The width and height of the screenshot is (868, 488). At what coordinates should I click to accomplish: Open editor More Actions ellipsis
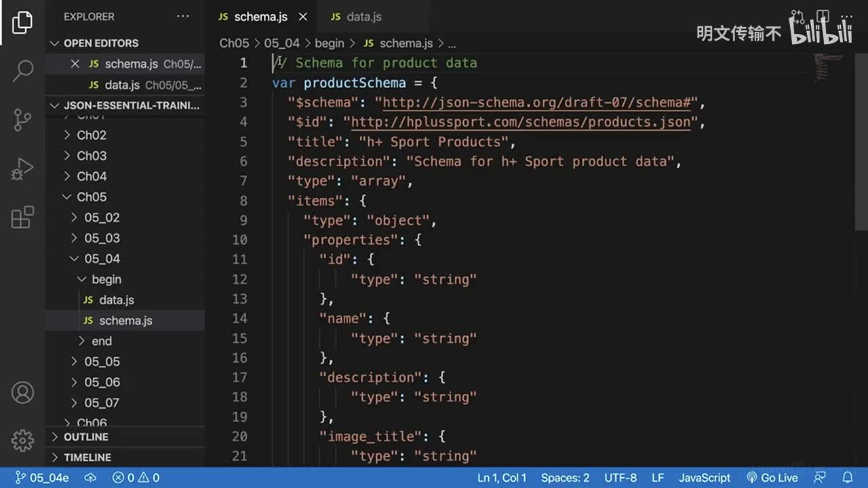coord(847,16)
